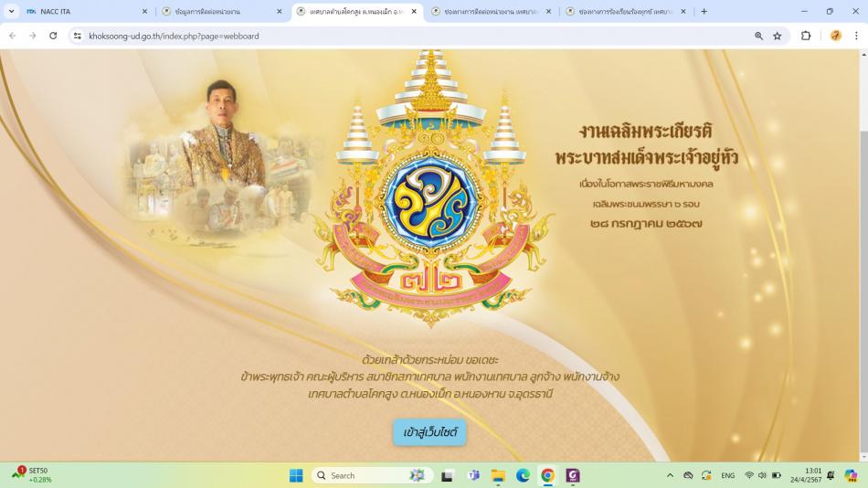Open the zoom magnifier icon in address bar
The image size is (868, 488).
758,36
